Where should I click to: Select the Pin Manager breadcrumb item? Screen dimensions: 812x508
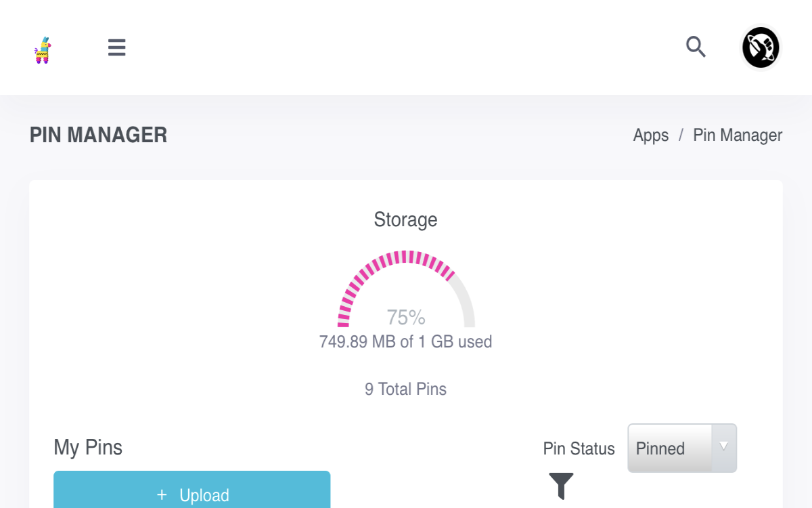[738, 135]
